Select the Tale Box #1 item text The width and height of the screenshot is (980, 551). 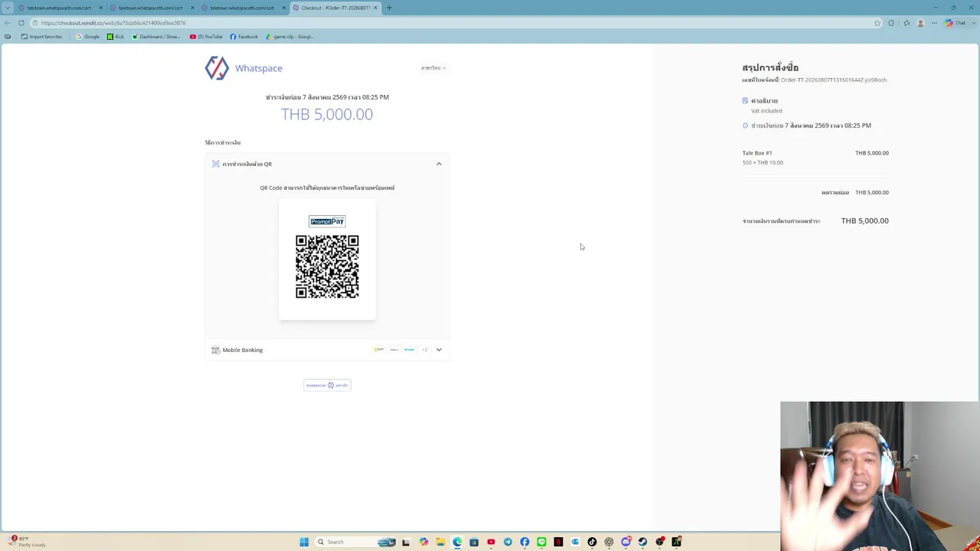point(757,153)
